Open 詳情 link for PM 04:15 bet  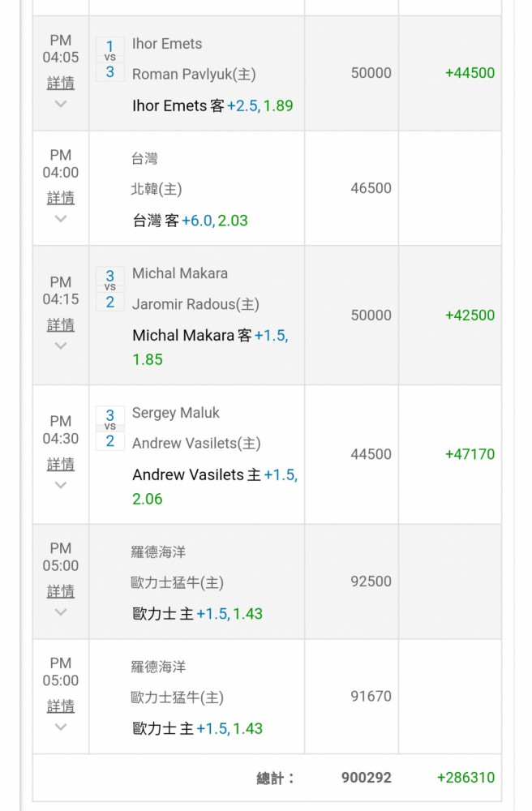click(61, 325)
